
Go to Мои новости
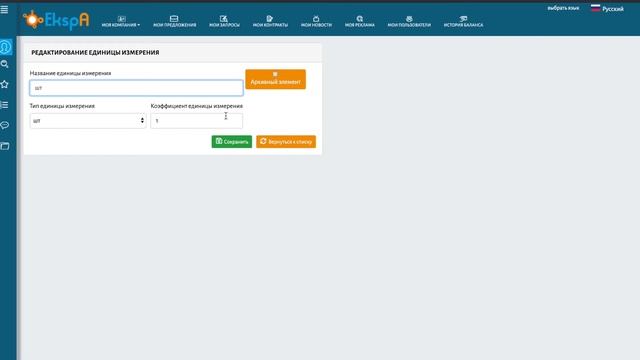316,22
